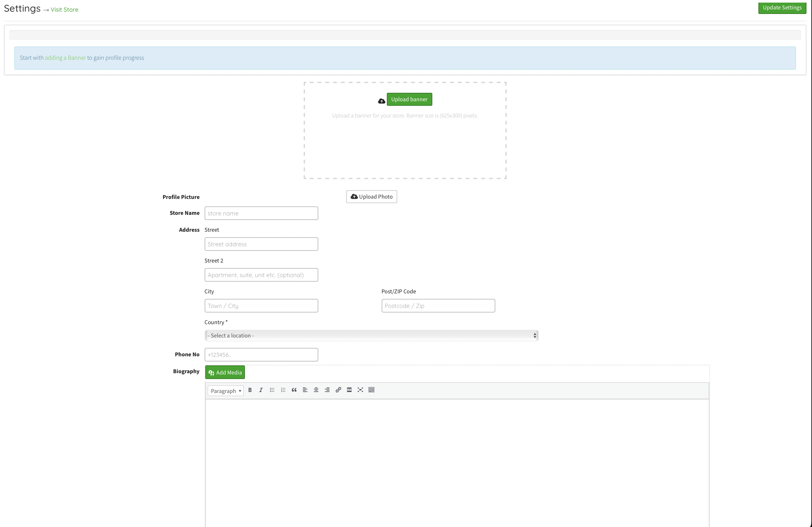Click the 'Settings' page heading
Viewport: 812px width, 527px height.
pos(22,8)
